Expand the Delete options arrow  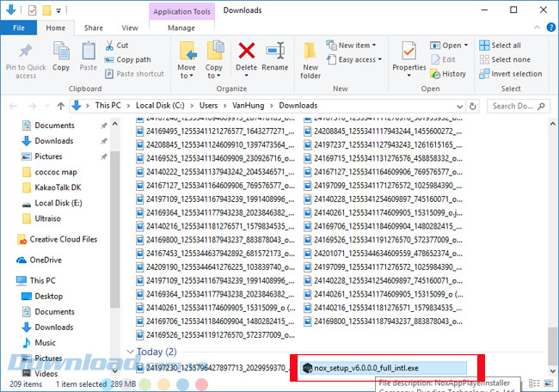point(246,76)
